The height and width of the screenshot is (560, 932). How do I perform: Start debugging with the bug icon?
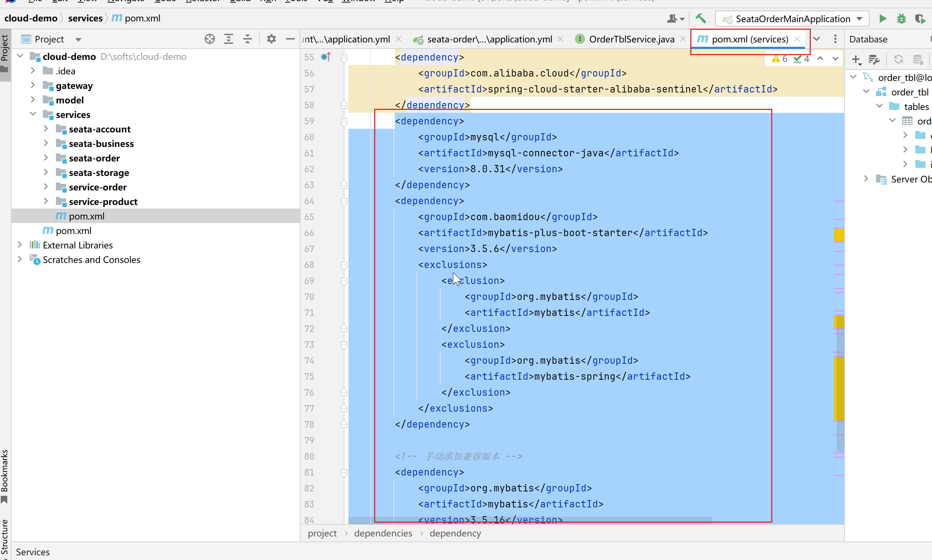(902, 18)
